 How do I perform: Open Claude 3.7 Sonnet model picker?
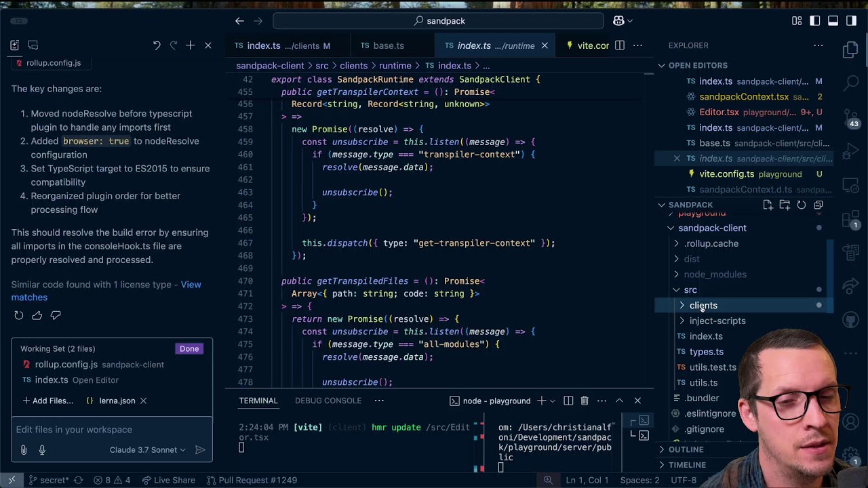147,450
